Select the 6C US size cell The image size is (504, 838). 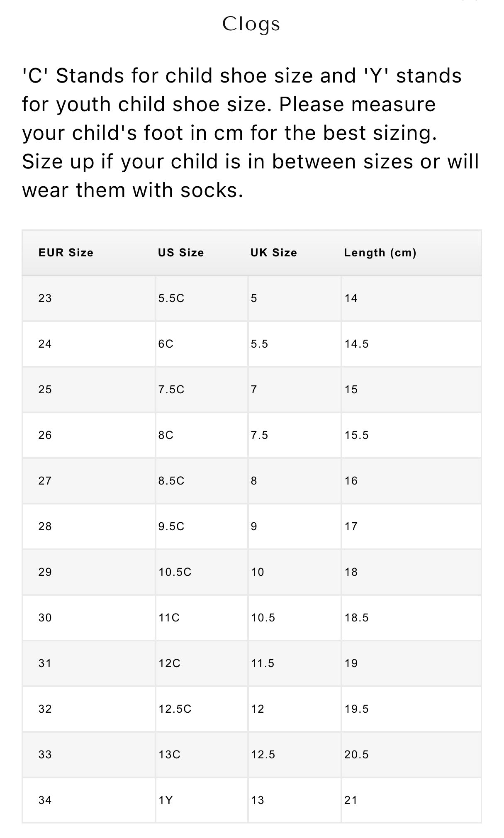166,344
